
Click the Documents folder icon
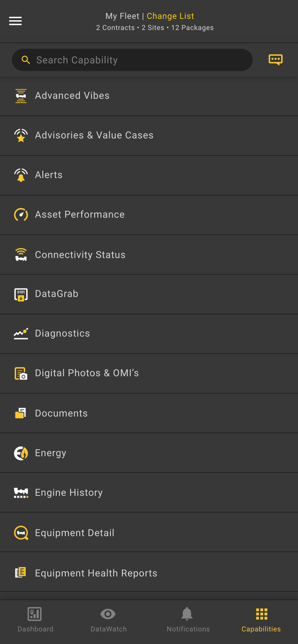21,413
